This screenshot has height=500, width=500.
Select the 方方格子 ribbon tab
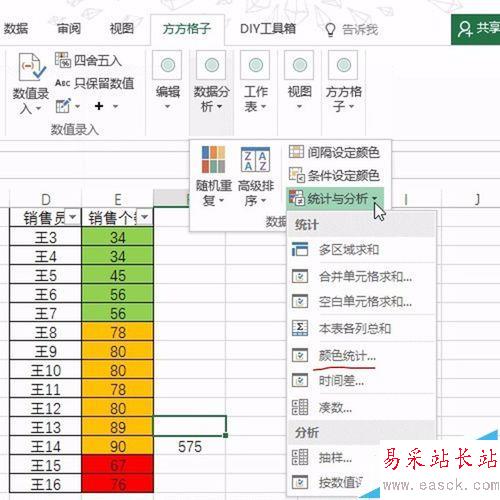coord(187,29)
